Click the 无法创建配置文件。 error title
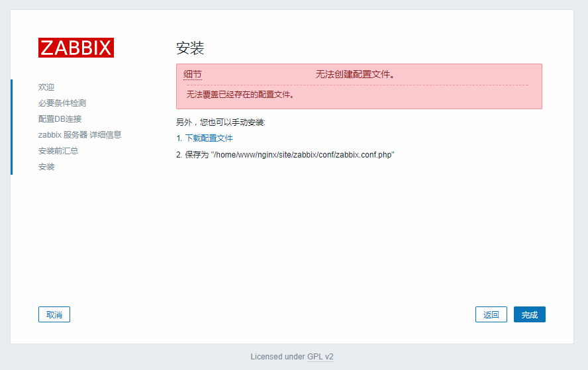588x370 pixels. (x=355, y=74)
